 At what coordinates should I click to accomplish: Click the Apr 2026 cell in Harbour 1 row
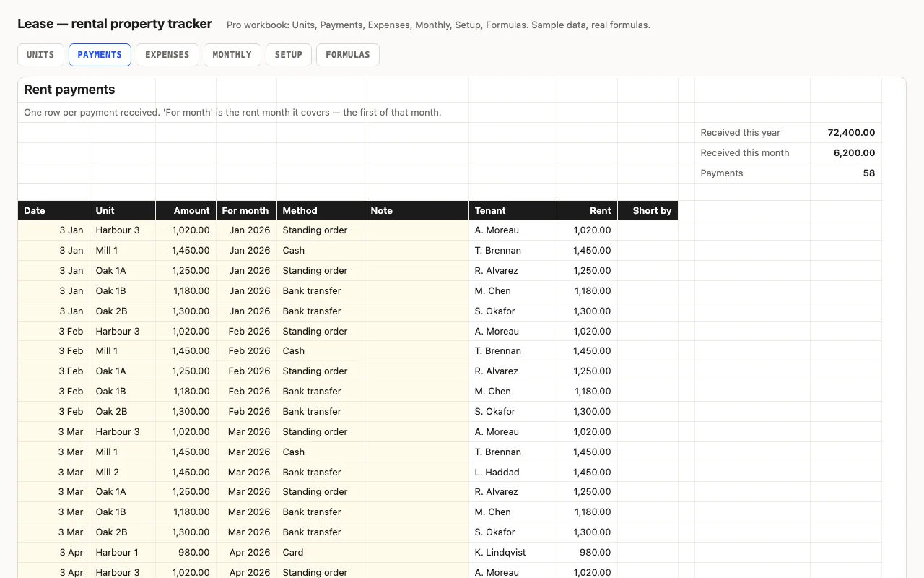click(247, 552)
